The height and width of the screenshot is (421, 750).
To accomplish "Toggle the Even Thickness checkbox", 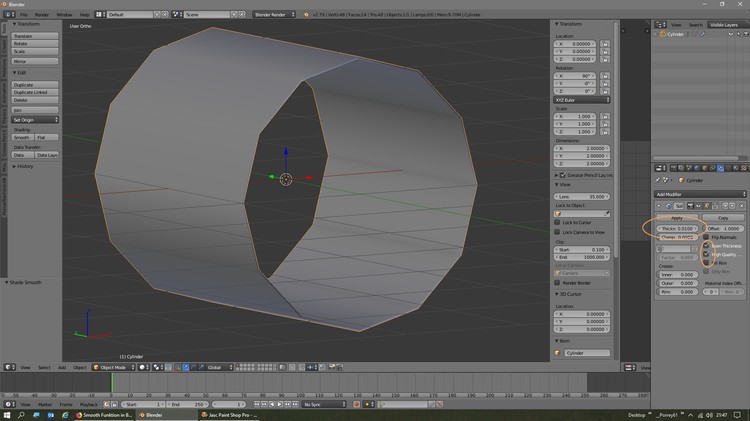I will click(707, 246).
